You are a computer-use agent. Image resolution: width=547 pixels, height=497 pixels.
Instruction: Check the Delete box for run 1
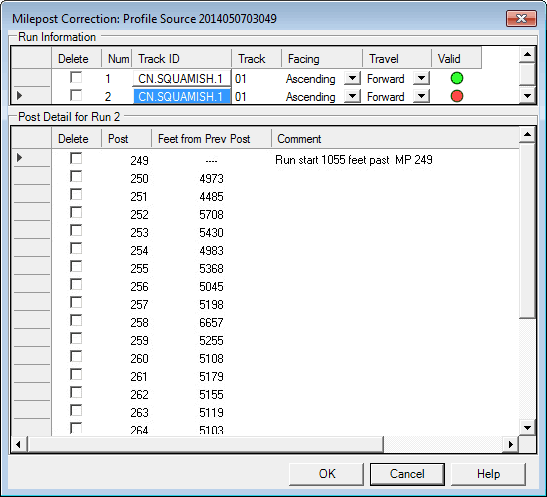click(x=76, y=77)
